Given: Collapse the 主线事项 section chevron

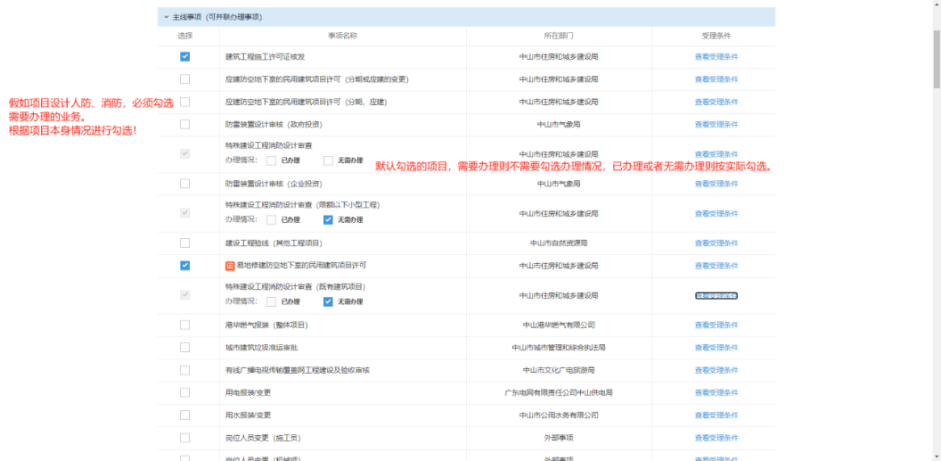Looking at the screenshot, I should coord(166,17).
